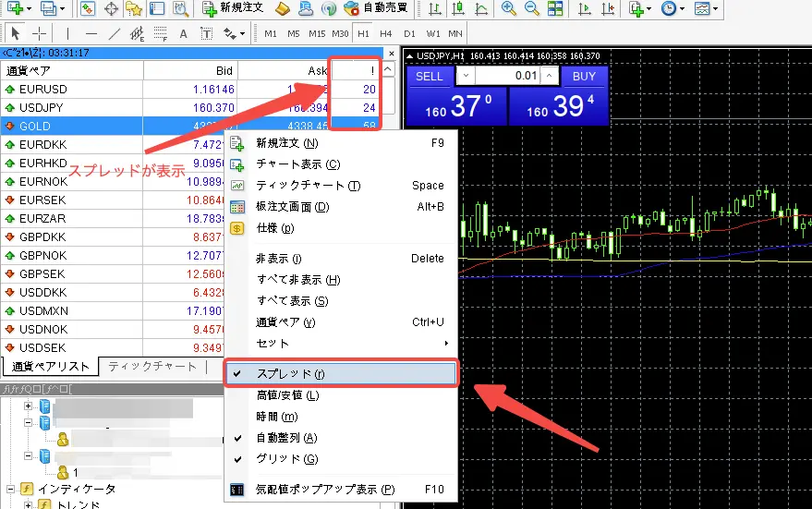Increase lot volume with up arrow
The height and width of the screenshot is (509, 812).
click(x=550, y=76)
